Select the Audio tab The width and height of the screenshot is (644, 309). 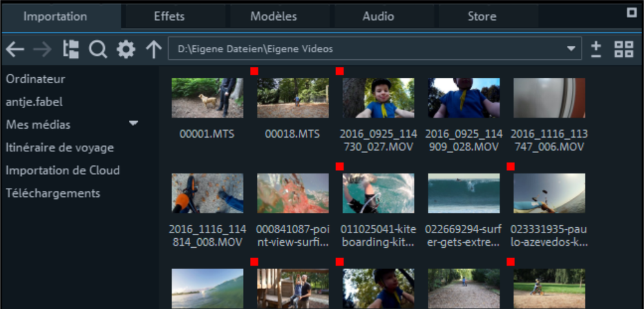click(378, 17)
